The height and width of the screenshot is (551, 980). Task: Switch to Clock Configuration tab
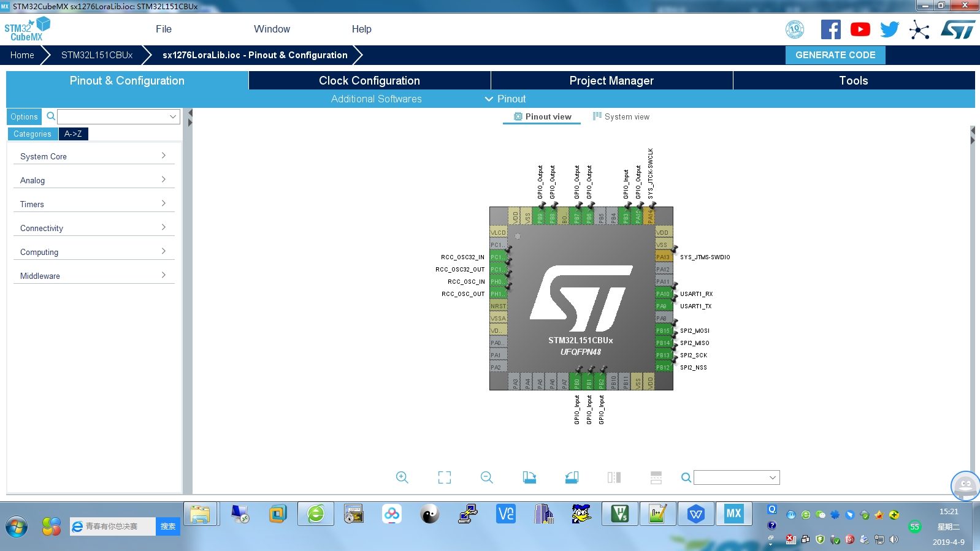pos(369,80)
